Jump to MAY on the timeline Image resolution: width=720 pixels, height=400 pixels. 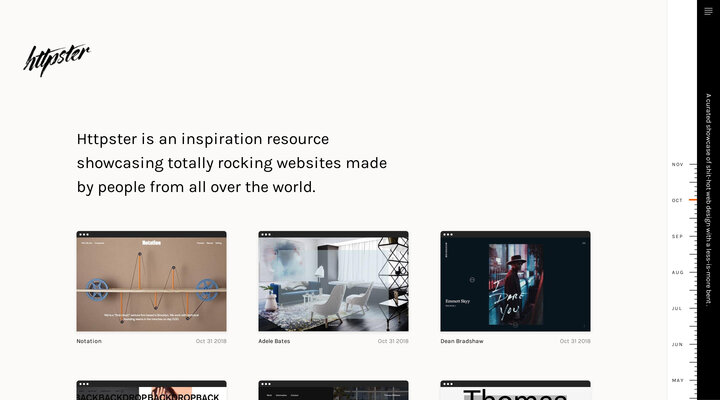[678, 380]
